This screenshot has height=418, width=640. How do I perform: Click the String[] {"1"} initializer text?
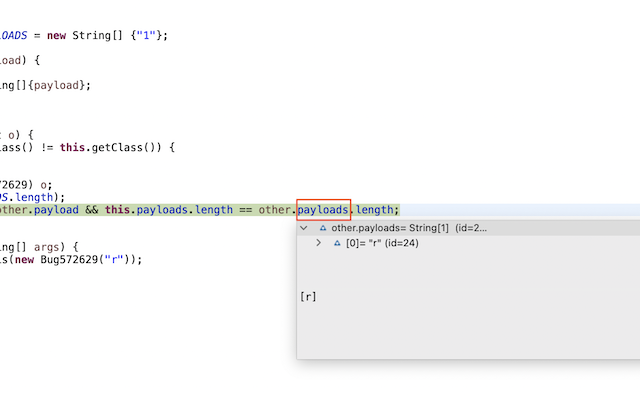(118, 36)
